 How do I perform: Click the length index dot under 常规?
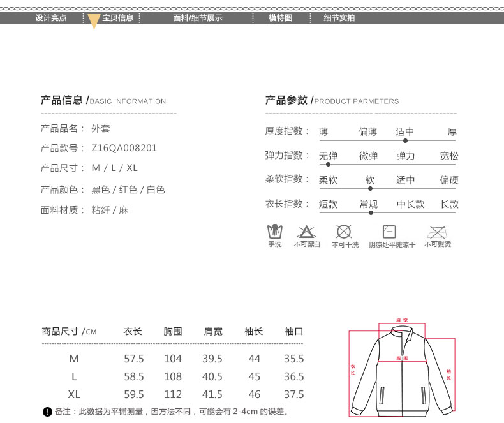(370, 212)
